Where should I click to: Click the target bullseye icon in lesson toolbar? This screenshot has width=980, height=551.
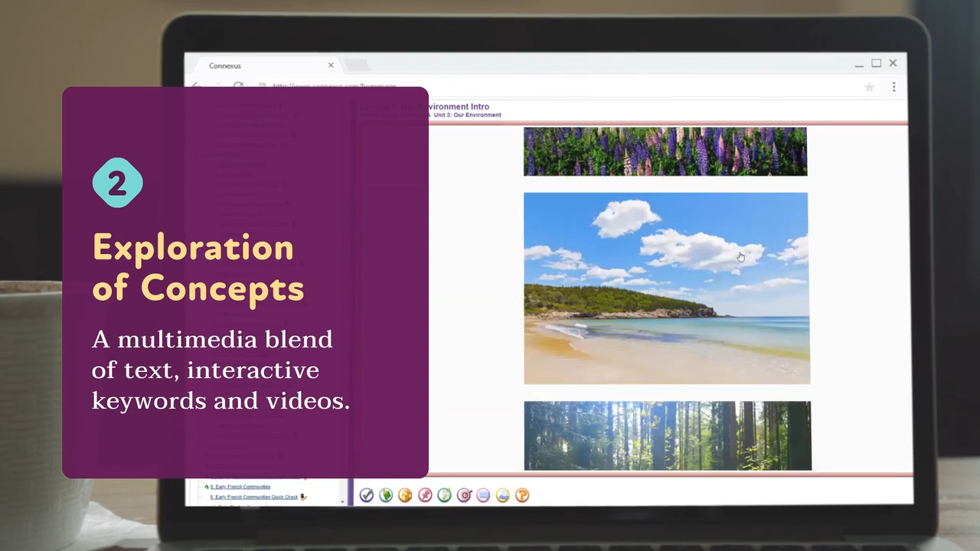coord(464,495)
